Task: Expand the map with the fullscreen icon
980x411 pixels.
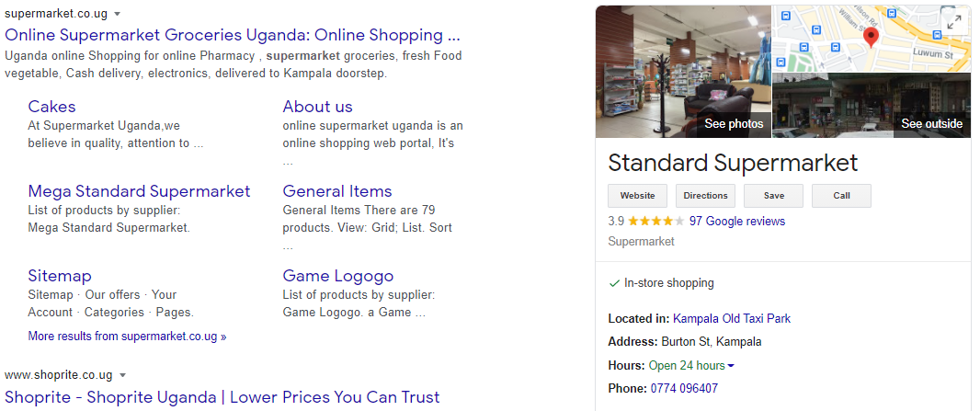Action: coord(954,22)
